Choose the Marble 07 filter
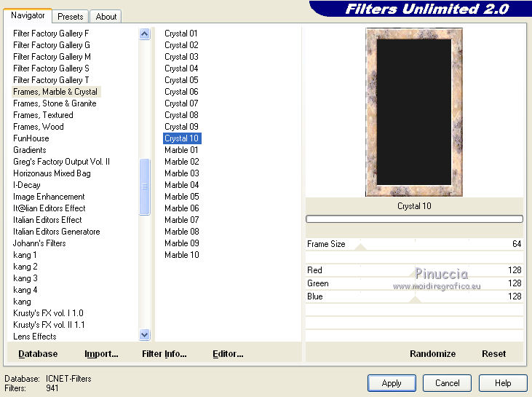Screen dimensions: 532x397 pyautogui.click(x=181, y=220)
